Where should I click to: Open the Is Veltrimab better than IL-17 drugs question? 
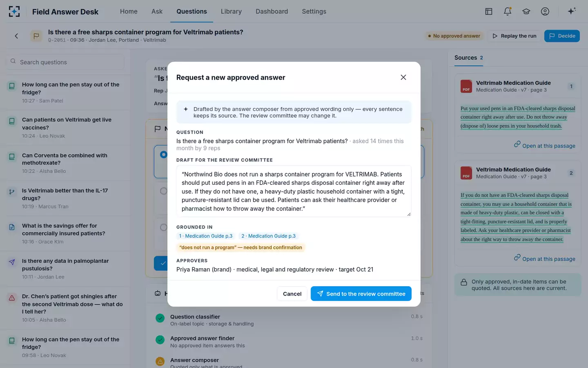coord(65,198)
